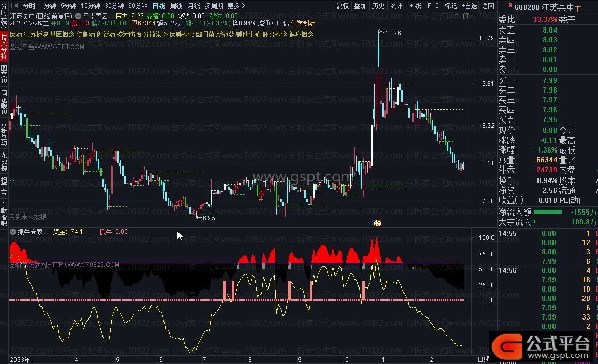
Task: Add stock via +自选 button
Action: pos(469,6)
